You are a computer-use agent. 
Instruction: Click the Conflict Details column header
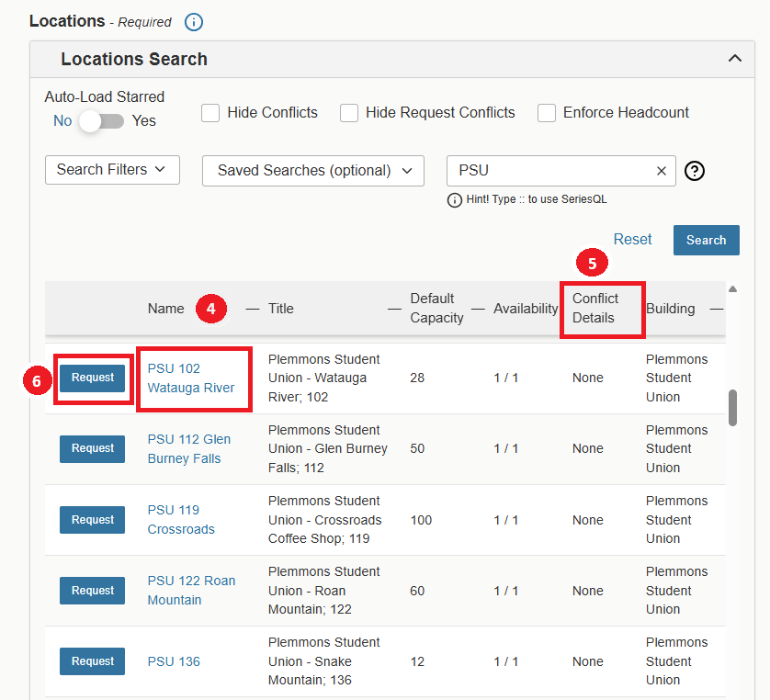[x=595, y=309]
